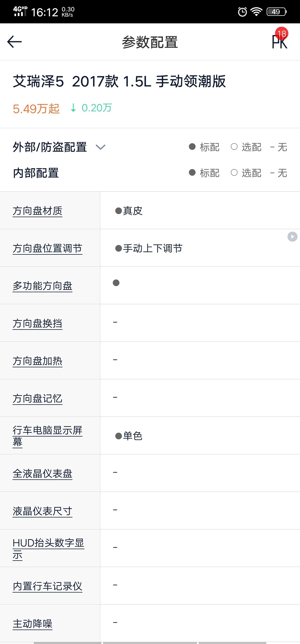This screenshot has height=644, width=300.
Task: Tap the alarm clock status icon
Action: [x=242, y=12]
